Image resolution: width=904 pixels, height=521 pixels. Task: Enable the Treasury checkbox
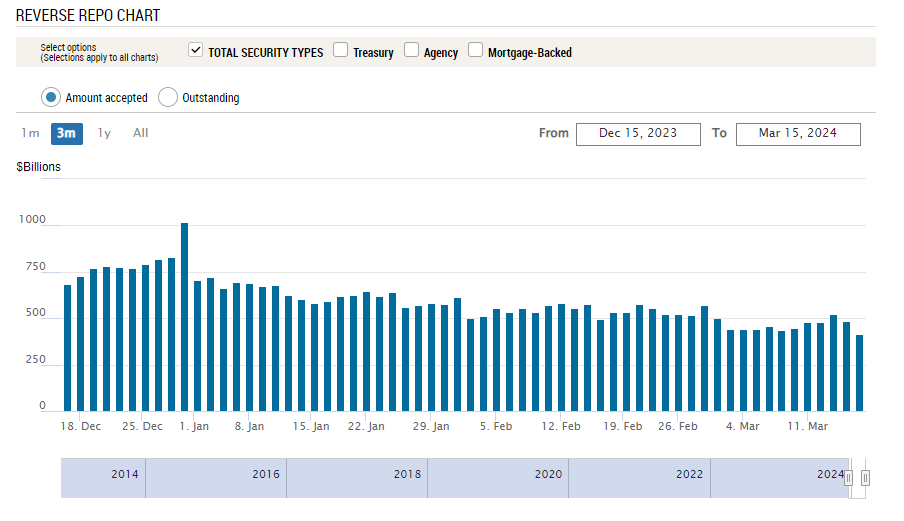[x=341, y=50]
